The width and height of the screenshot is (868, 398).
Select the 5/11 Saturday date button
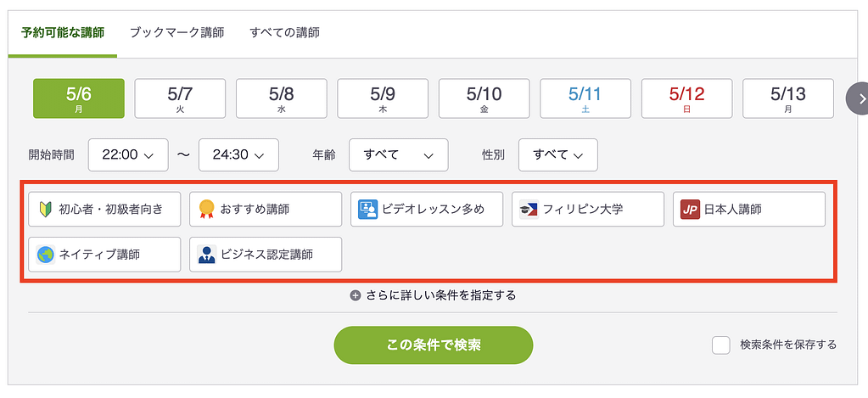click(x=585, y=98)
